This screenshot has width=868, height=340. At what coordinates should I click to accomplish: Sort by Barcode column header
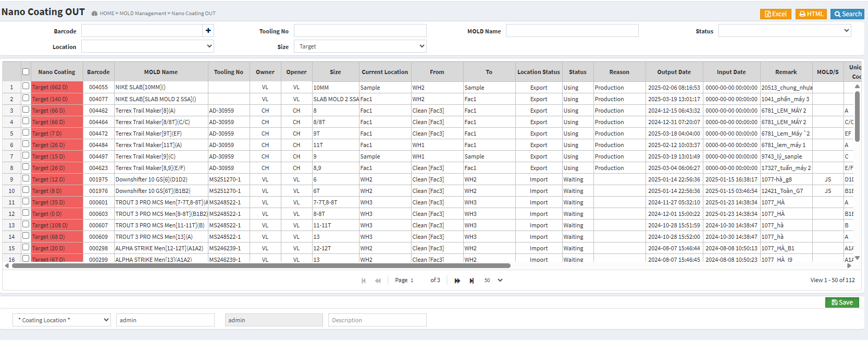tap(98, 72)
